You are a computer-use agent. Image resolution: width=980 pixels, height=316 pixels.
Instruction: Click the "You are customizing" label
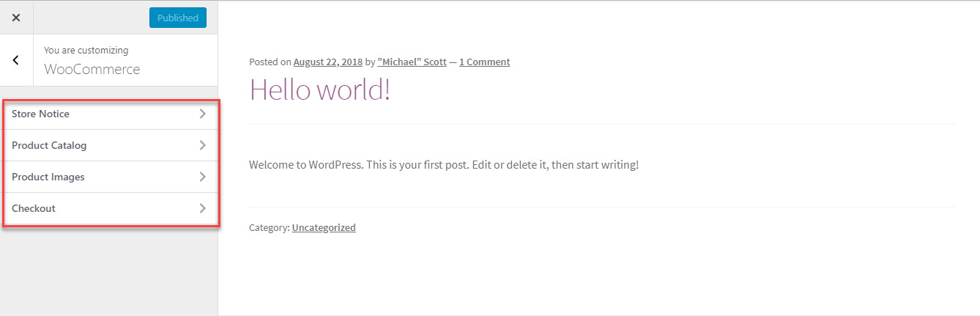click(x=86, y=51)
